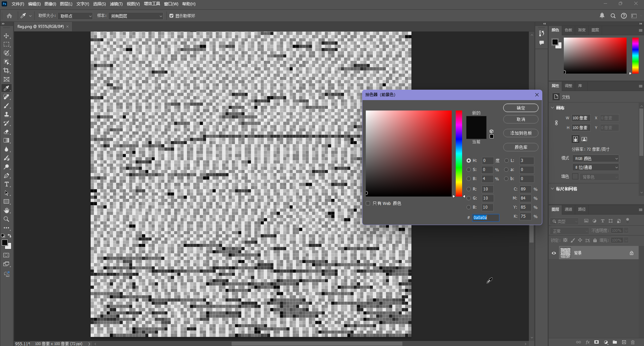Click the hue slider in color picker dialog
This screenshot has height=346, width=644.
pyautogui.click(x=459, y=154)
